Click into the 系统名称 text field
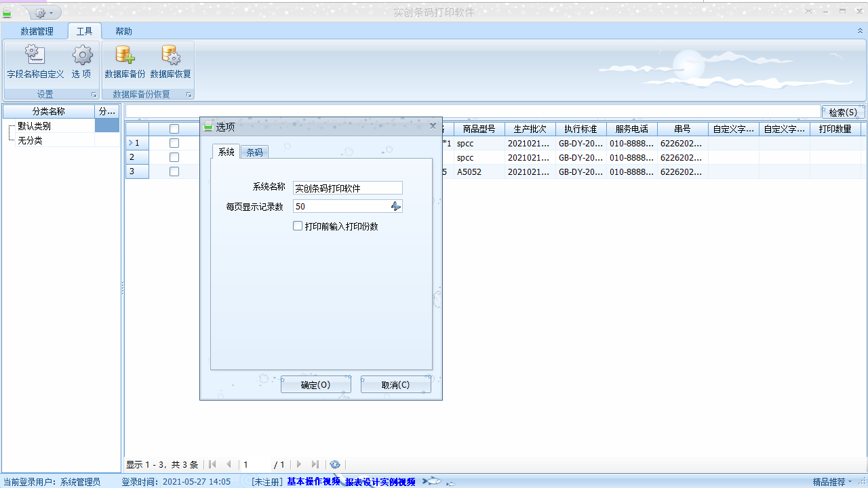 click(347, 188)
